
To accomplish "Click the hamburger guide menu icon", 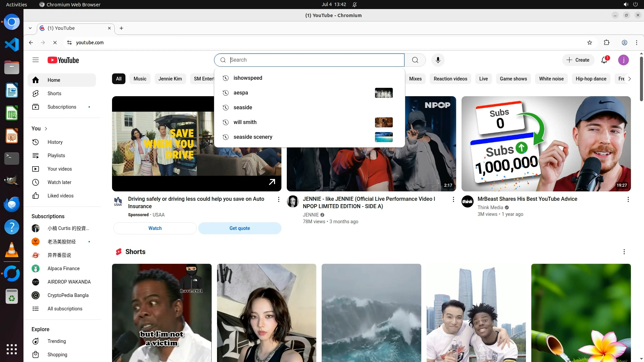I will click(36, 60).
